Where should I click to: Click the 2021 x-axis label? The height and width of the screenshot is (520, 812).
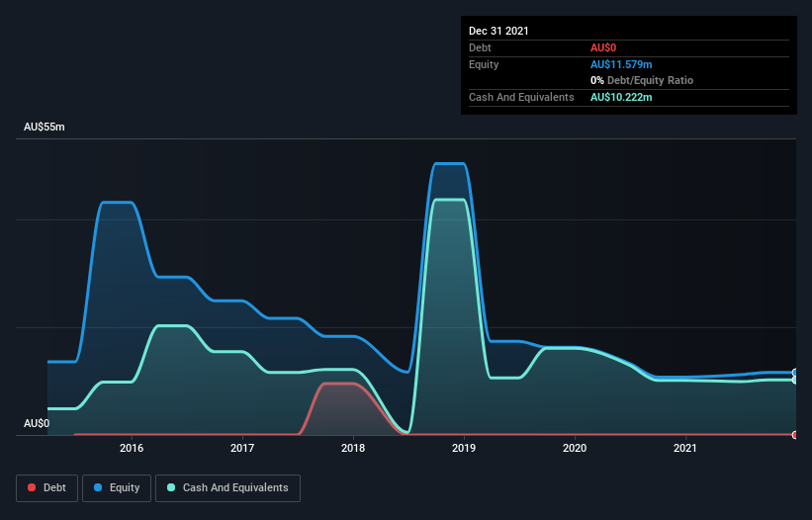pos(685,448)
